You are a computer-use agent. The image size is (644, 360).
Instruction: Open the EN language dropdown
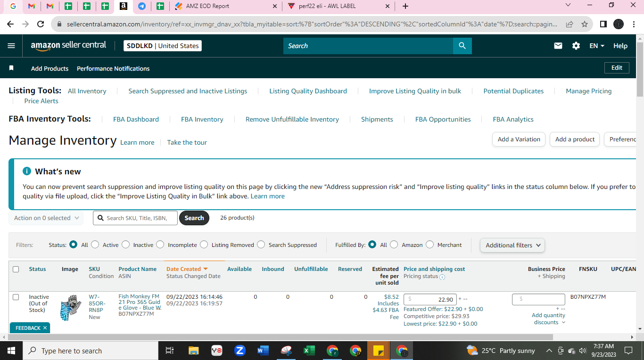[597, 46]
